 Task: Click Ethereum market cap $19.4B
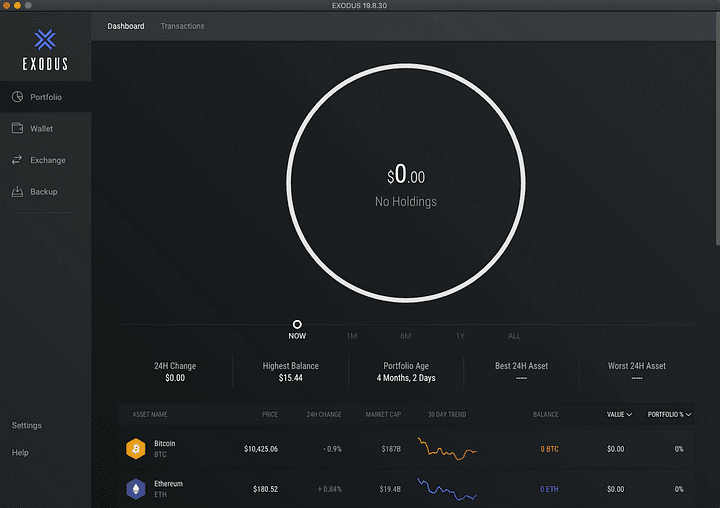390,489
